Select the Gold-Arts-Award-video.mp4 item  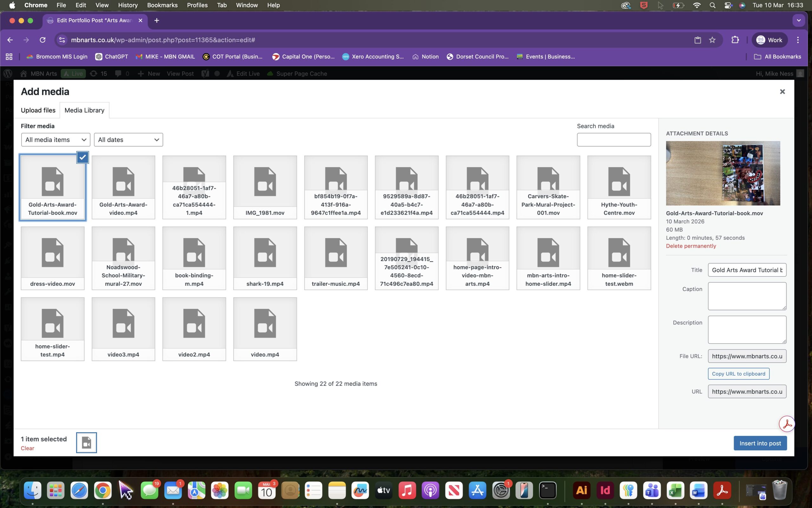pos(123,187)
